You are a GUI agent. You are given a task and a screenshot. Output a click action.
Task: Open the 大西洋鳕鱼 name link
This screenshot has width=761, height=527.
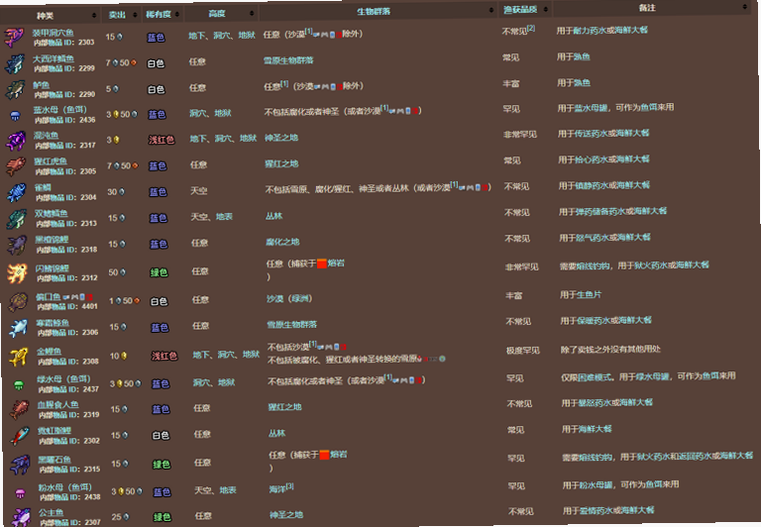[x=53, y=59]
